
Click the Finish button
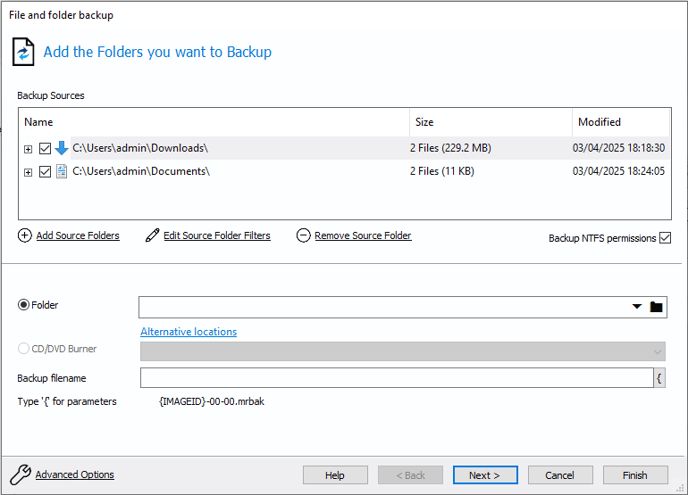pos(635,475)
